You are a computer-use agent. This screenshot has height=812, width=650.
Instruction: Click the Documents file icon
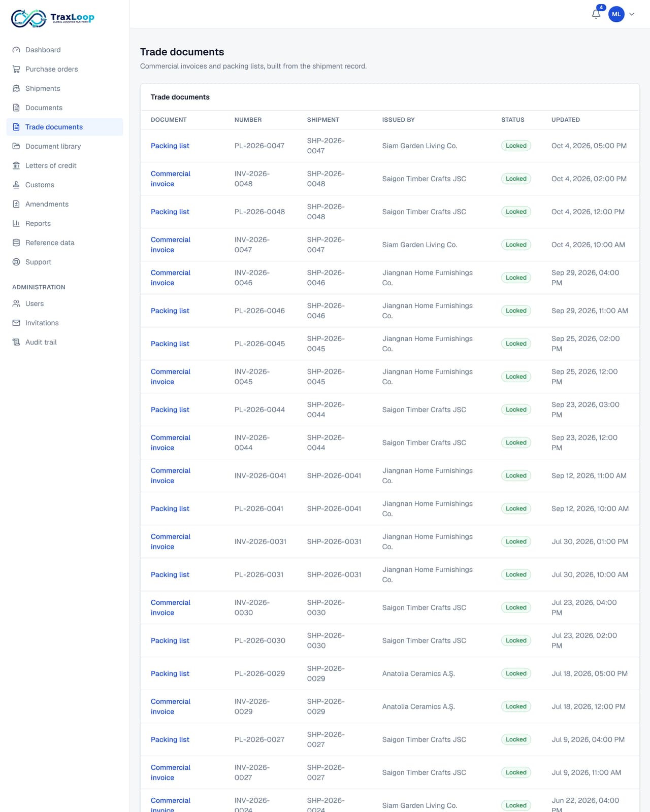16,108
